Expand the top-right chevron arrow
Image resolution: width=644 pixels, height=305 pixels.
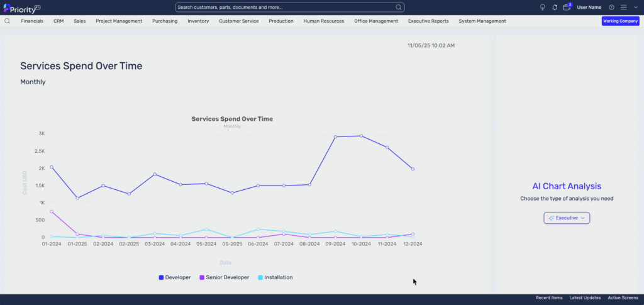coord(636,8)
